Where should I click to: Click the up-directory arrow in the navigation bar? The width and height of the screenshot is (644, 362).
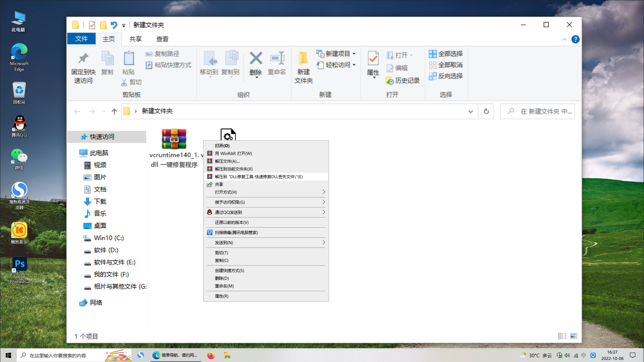pos(114,111)
